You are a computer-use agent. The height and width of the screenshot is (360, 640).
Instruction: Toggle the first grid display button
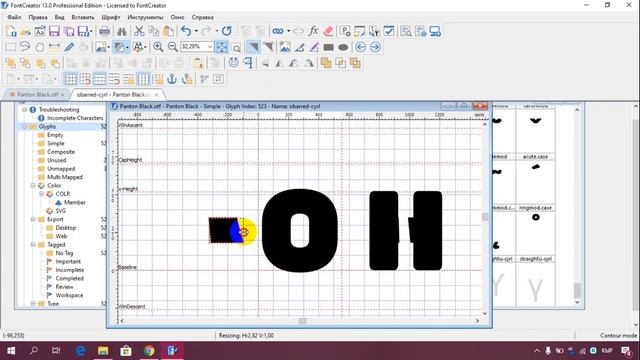point(70,79)
